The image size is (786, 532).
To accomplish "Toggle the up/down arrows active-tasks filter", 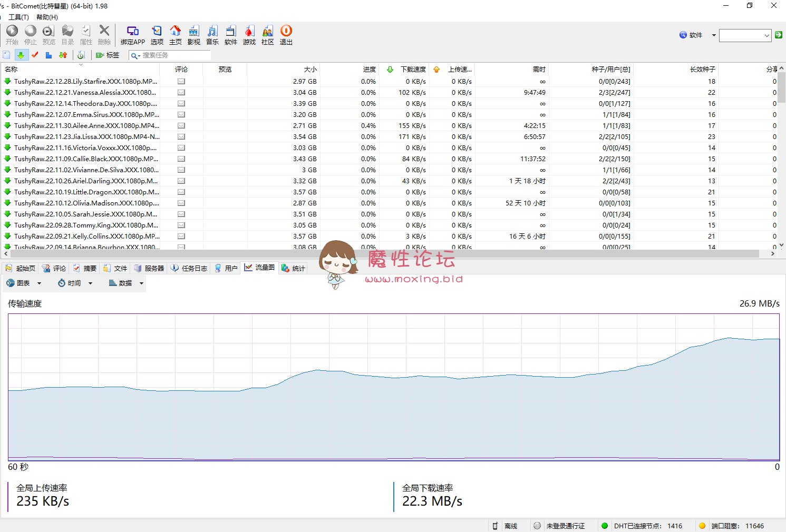I will (63, 55).
